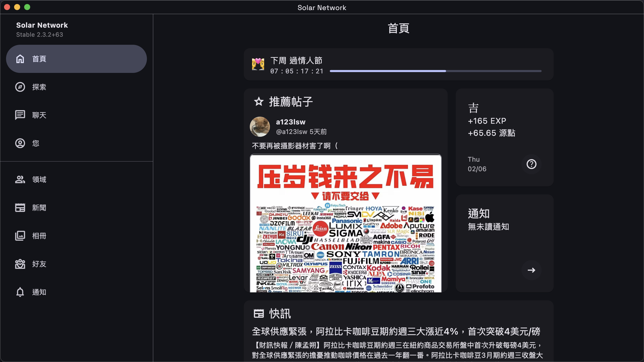Click the Stable 2.3.2+63 version text

[x=39, y=35]
